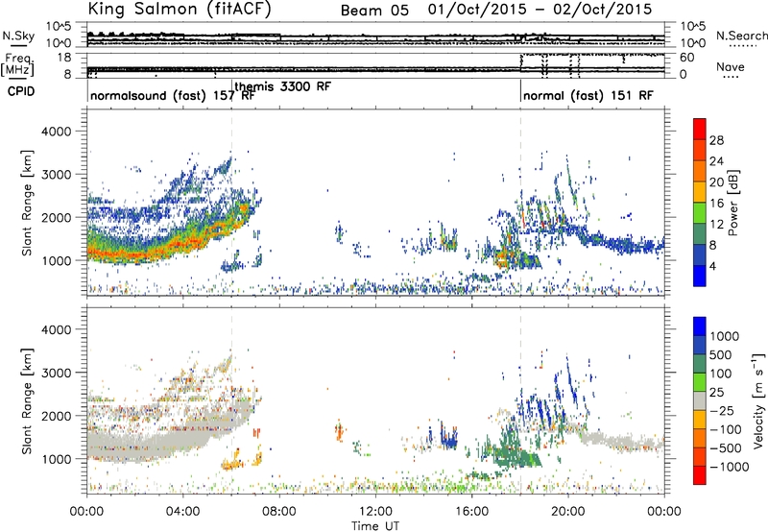Select the red top segment of Power colorbar
Screen dimensions: 768x532
[700, 129]
